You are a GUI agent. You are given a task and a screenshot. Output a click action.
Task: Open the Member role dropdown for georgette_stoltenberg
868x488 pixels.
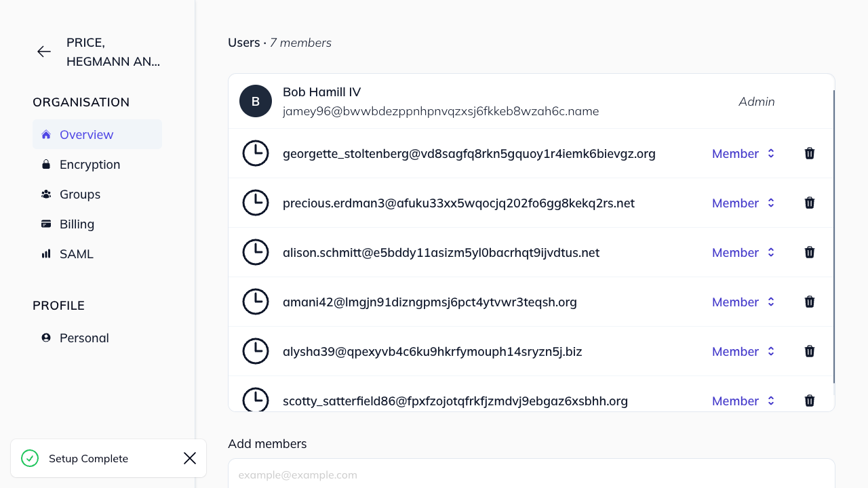pyautogui.click(x=743, y=154)
